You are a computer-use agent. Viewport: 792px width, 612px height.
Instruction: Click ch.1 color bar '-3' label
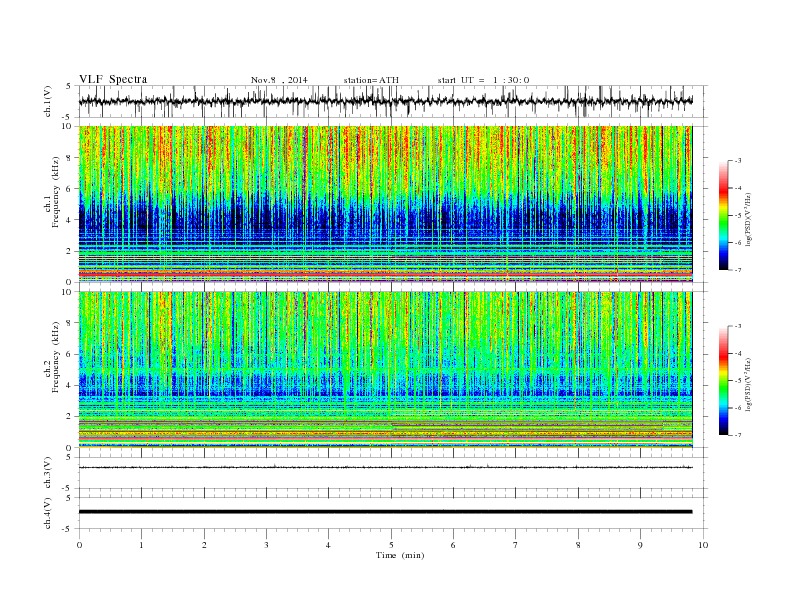click(x=737, y=161)
